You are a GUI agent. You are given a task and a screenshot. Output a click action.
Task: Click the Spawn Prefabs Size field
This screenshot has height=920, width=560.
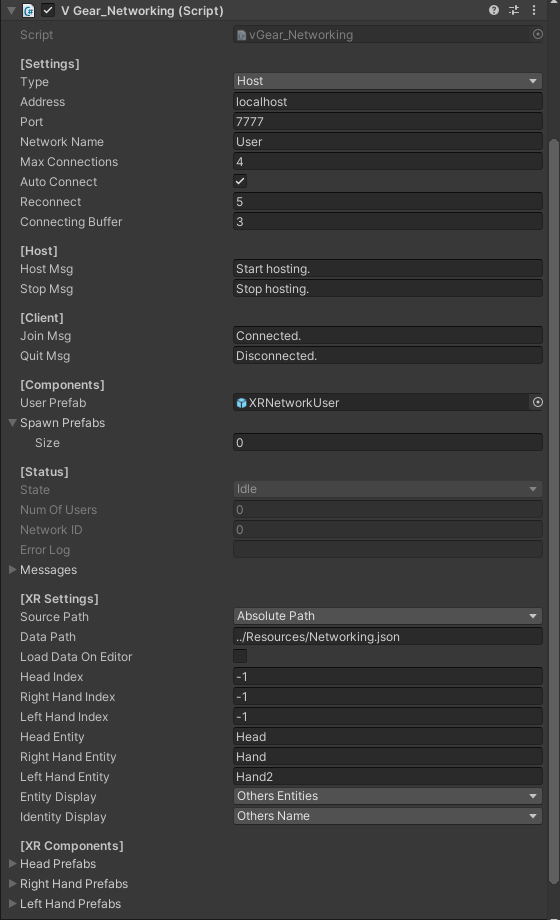387,442
